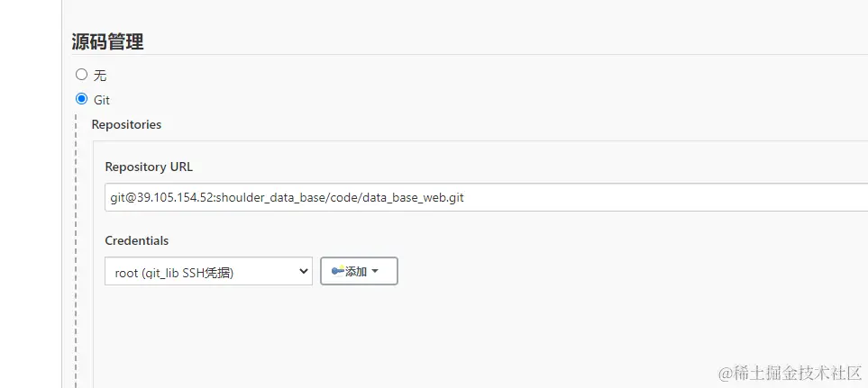Click "root (git_lib SSH凭据)" selected credential text

174,272
